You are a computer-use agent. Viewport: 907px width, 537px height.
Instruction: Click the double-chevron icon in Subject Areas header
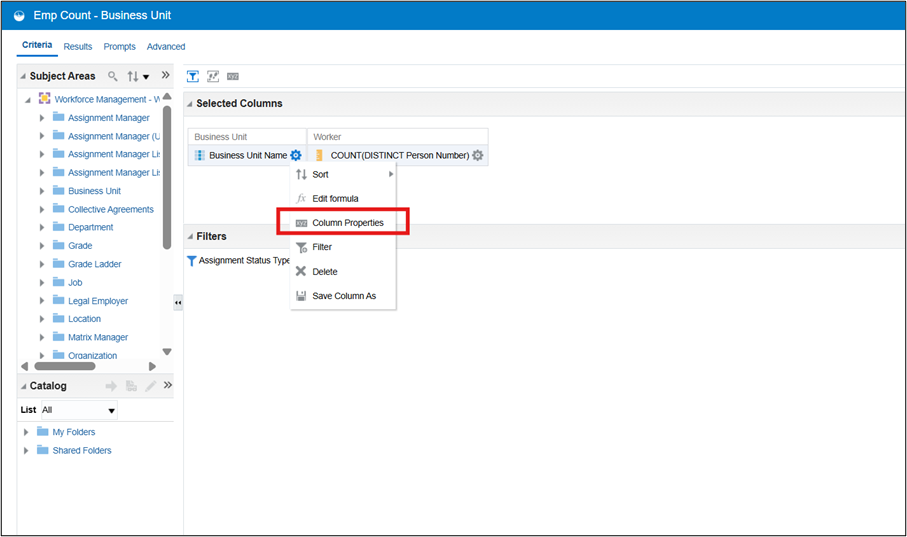166,75
